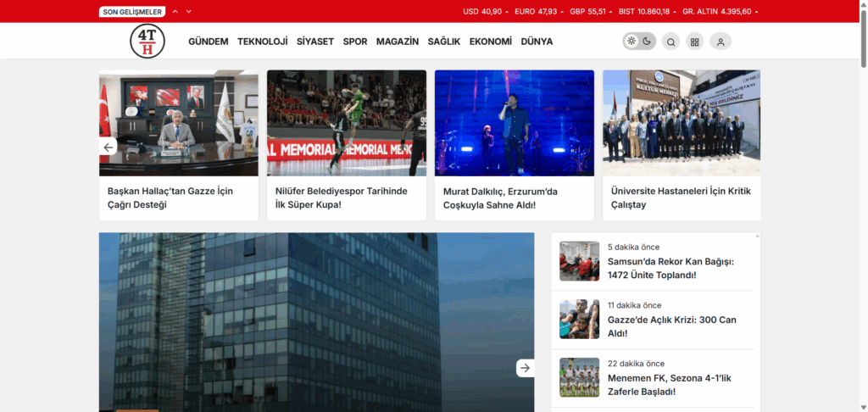Read Samsun'da Rekor Kan Bağışı article
Image resolution: width=868 pixels, height=412 pixels.
(670, 268)
